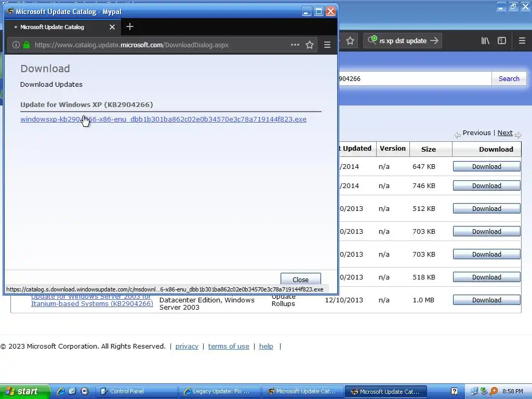The width and height of the screenshot is (532, 399).
Task: Open hamburger menu in popup Mypal window
Action: [327, 45]
